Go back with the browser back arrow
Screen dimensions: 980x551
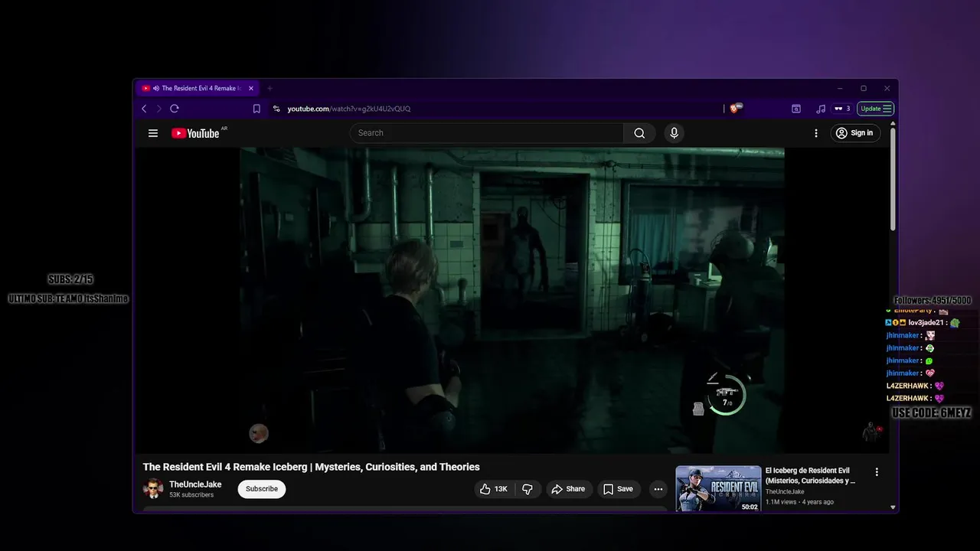click(144, 109)
